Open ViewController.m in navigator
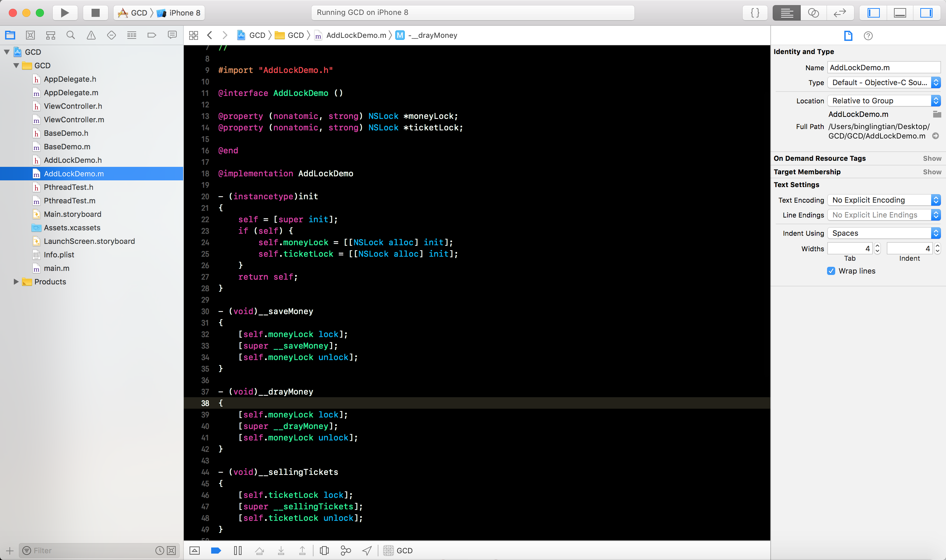Screen dimensions: 946x560 pos(74,120)
